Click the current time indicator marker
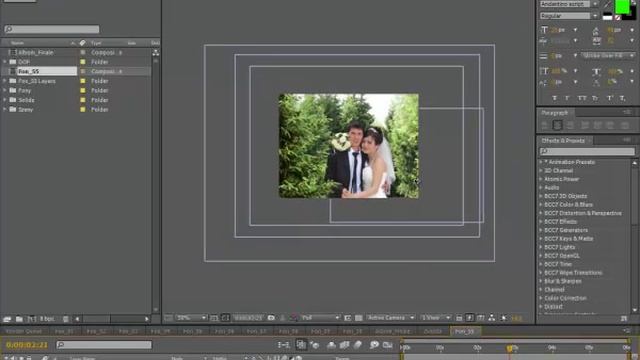 [x=509, y=349]
